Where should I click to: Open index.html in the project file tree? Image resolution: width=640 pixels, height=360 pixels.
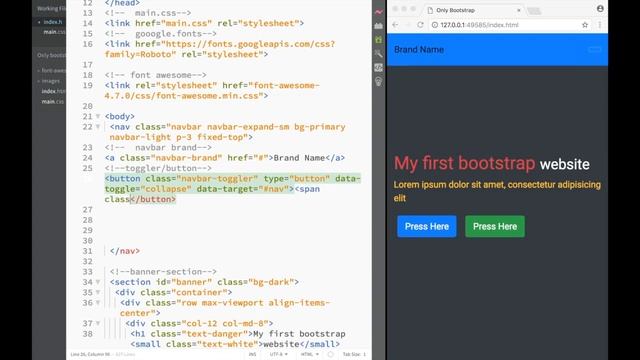(53, 91)
